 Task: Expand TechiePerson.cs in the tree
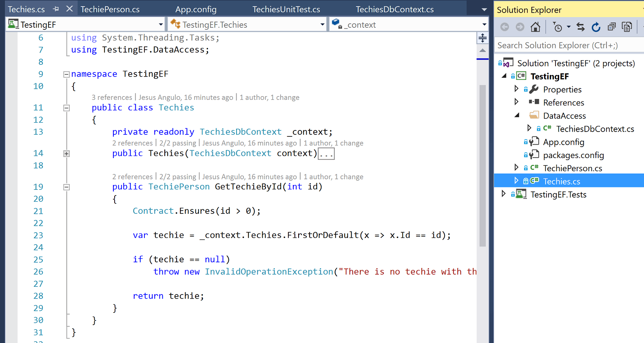[516, 167]
